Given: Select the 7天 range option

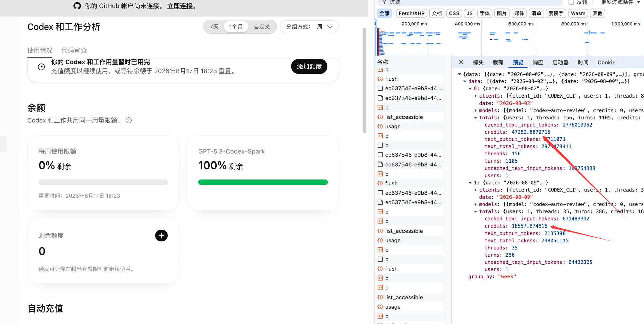Looking at the screenshot, I should coord(214,27).
